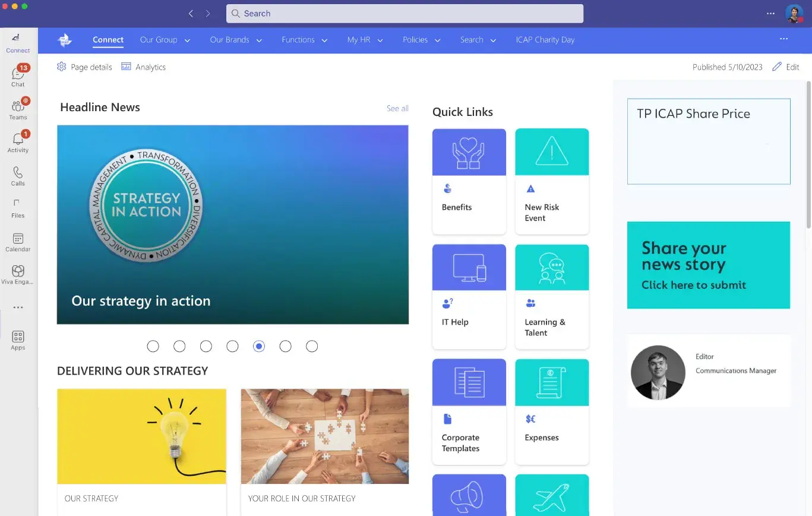The height and width of the screenshot is (516, 812).
Task: Click the Share your news story banner
Action: click(x=708, y=265)
